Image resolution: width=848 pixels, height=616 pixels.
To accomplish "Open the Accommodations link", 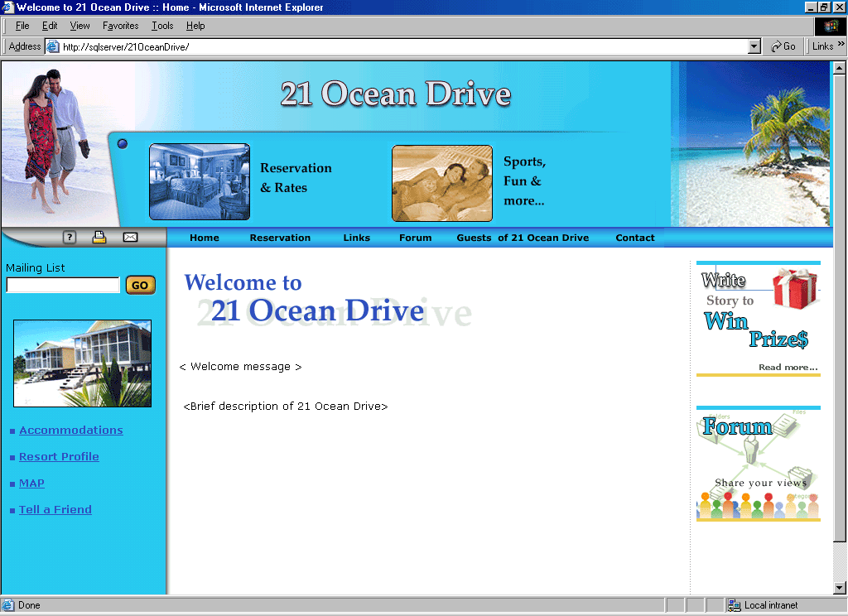I will pos(71,430).
